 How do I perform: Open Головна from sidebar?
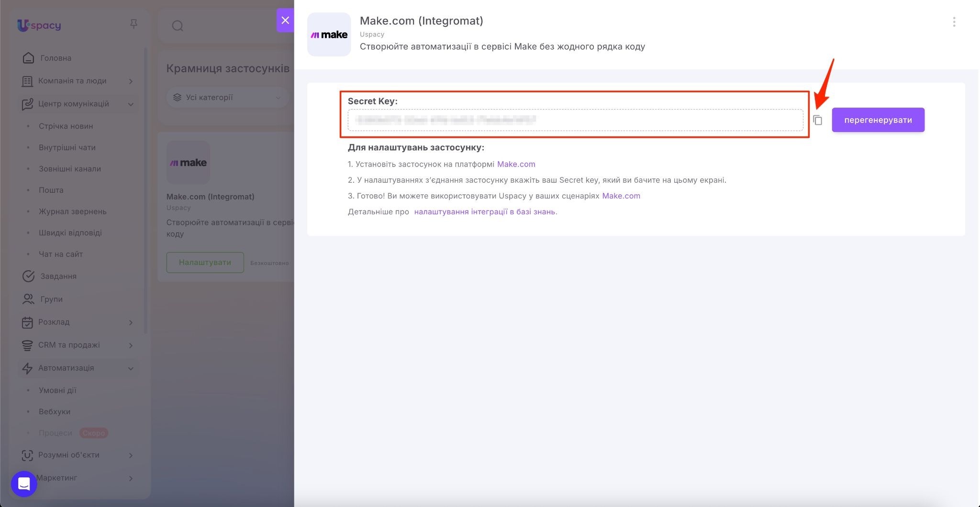56,58
